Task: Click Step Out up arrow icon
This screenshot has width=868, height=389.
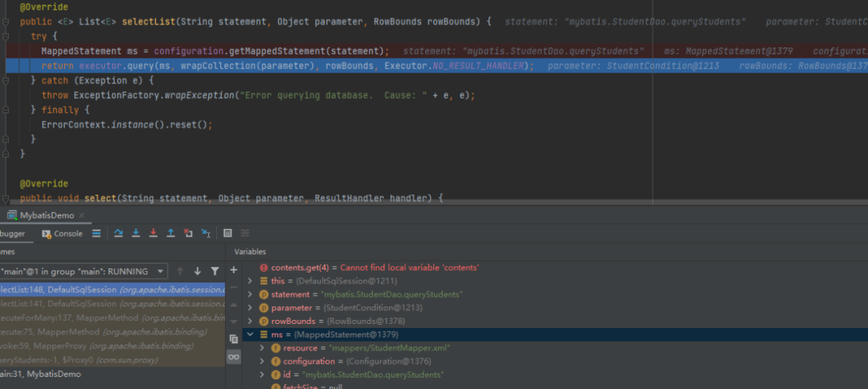Action: click(170, 234)
